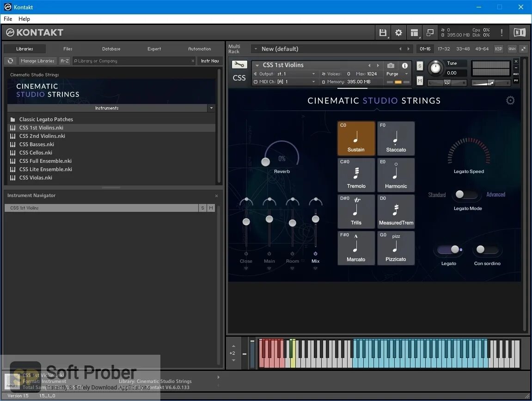Toggle the Con sordino switch
Viewport: 532px width, 401px height.
coord(487,250)
